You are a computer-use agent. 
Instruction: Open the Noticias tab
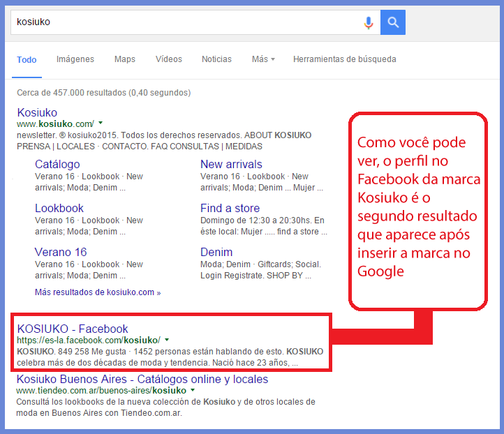tap(216, 59)
